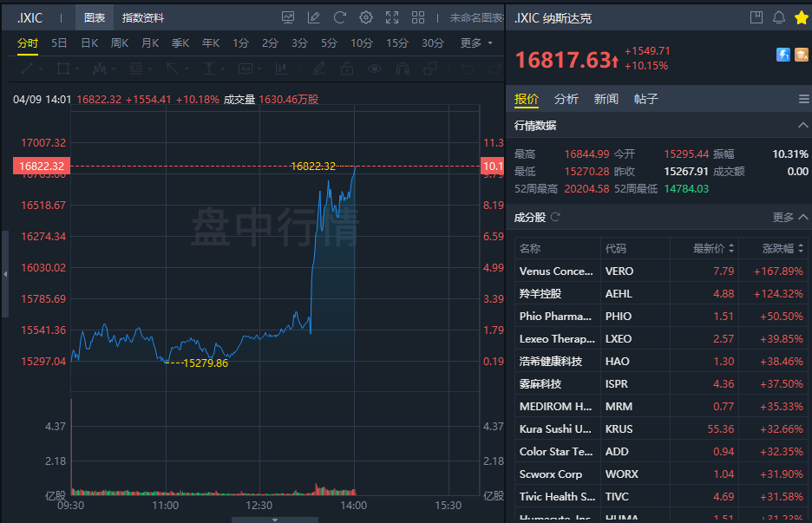Click the clone drawings icon

pyautogui.click(x=429, y=69)
